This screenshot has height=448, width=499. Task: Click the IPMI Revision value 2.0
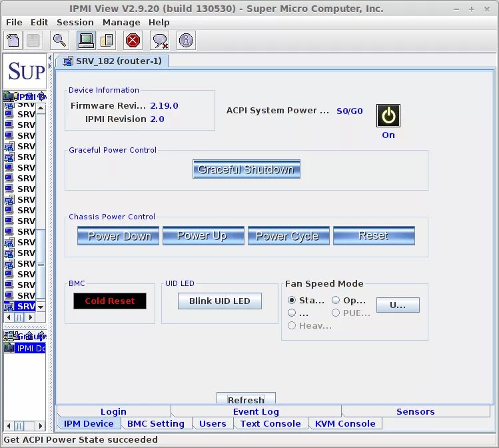point(157,119)
